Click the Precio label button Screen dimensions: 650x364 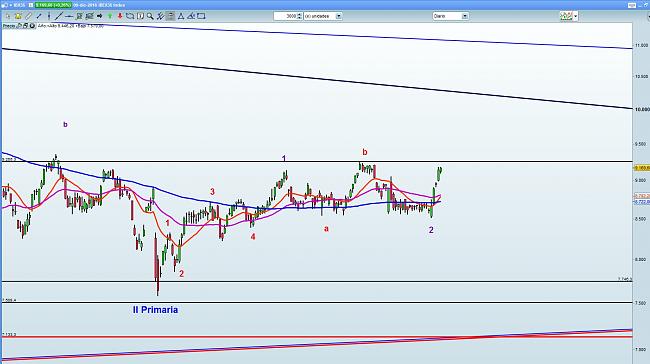10,26
